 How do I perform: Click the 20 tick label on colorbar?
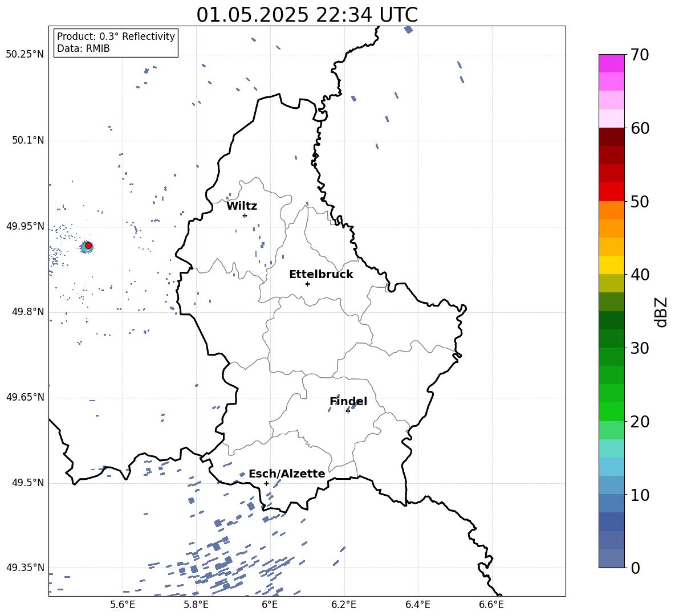[x=639, y=422]
